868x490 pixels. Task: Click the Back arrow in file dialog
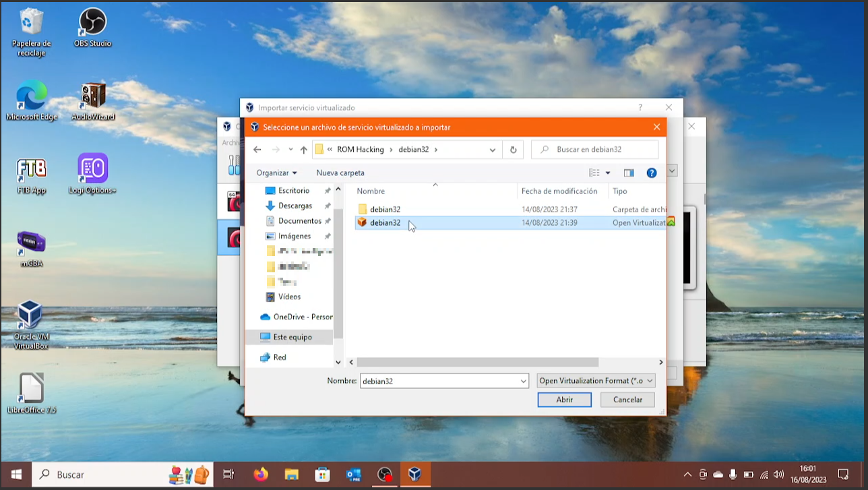(x=257, y=150)
